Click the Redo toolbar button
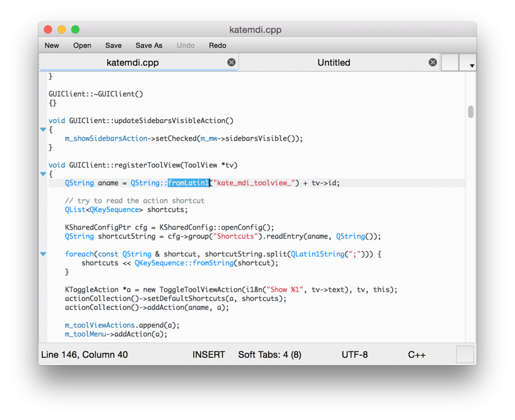The width and height of the screenshot is (515, 420). (x=217, y=45)
